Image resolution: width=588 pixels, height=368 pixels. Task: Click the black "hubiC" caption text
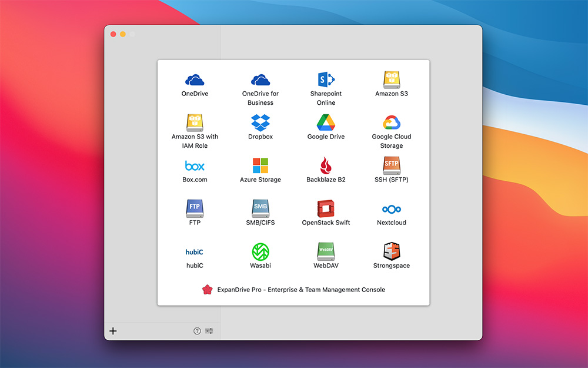click(x=195, y=266)
